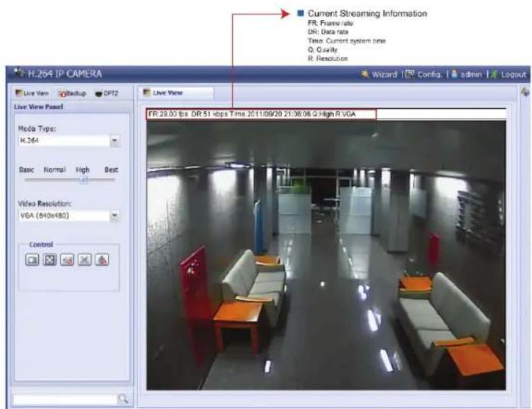The image size is (532, 409).
Task: Open the Video Resolution dropdown arrow
Action: pyautogui.click(x=115, y=215)
